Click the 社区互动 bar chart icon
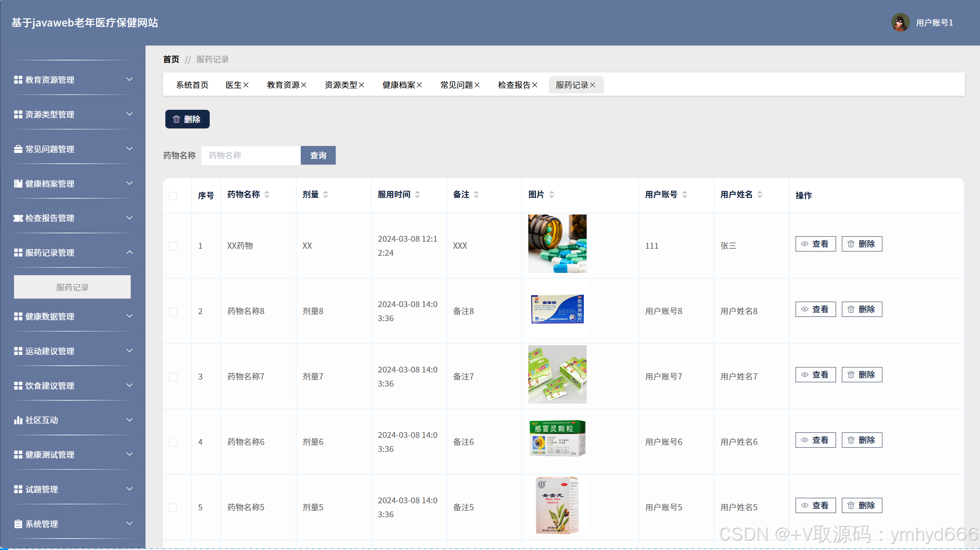 coord(18,420)
